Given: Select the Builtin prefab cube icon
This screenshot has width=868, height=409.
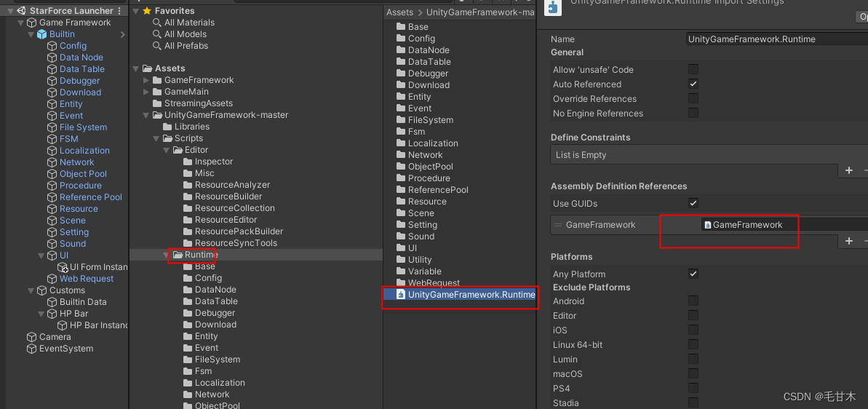Looking at the screenshot, I should tap(41, 34).
